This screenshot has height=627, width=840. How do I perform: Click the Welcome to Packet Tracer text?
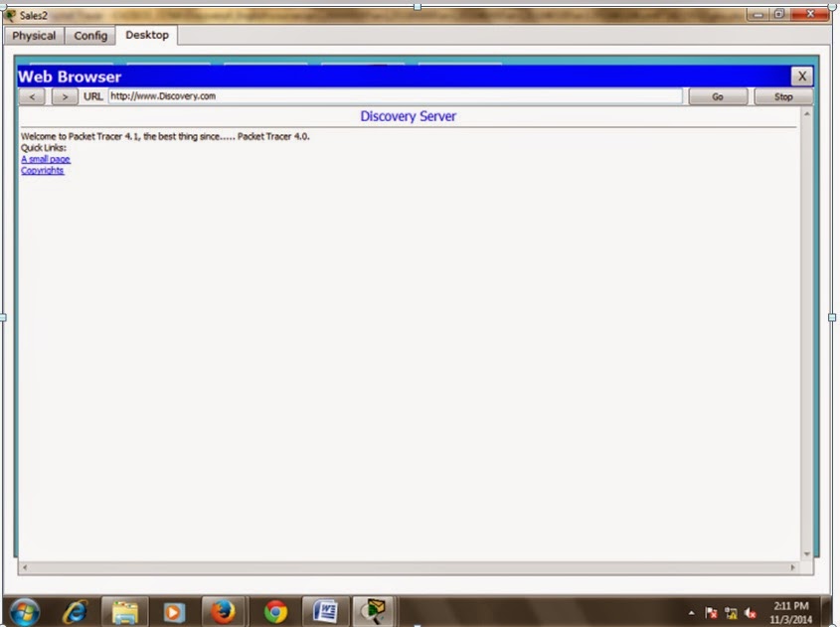(x=165, y=136)
